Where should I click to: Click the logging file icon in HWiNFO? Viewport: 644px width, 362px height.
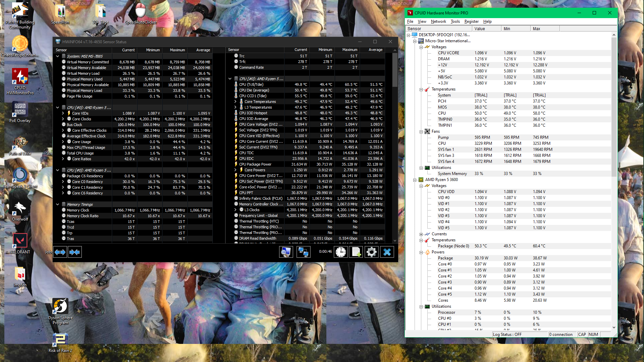coord(356,252)
